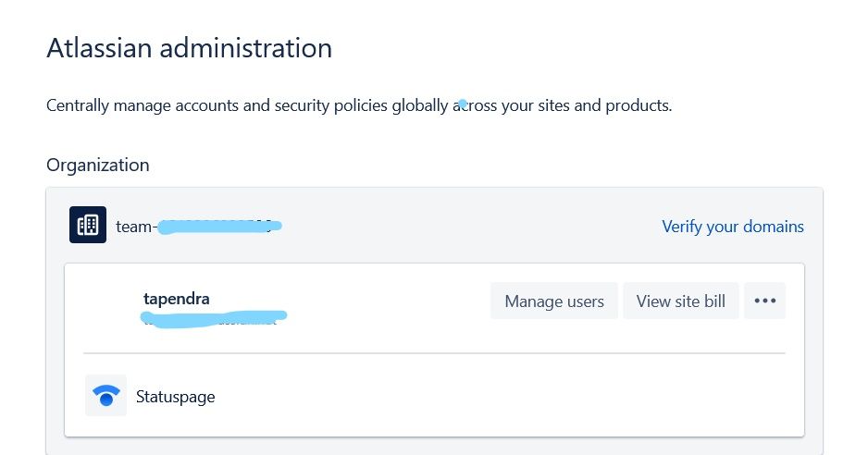Open the Statuspage product label
The width and height of the screenshot is (868, 455).
click(x=175, y=397)
